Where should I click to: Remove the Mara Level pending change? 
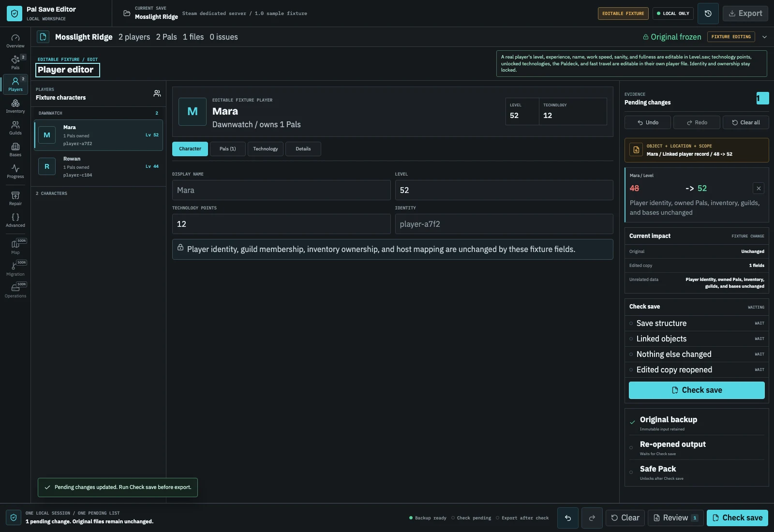click(x=759, y=189)
